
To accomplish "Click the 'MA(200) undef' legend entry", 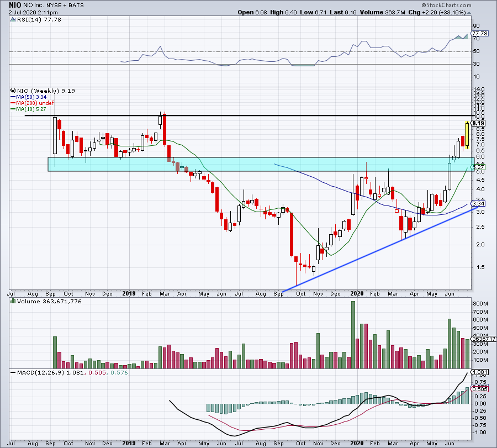I will tap(35, 103).
